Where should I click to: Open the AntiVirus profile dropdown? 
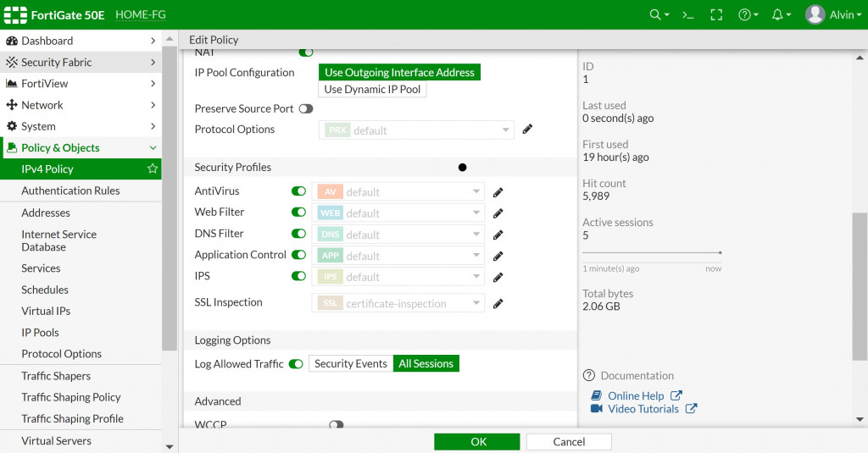click(x=398, y=192)
